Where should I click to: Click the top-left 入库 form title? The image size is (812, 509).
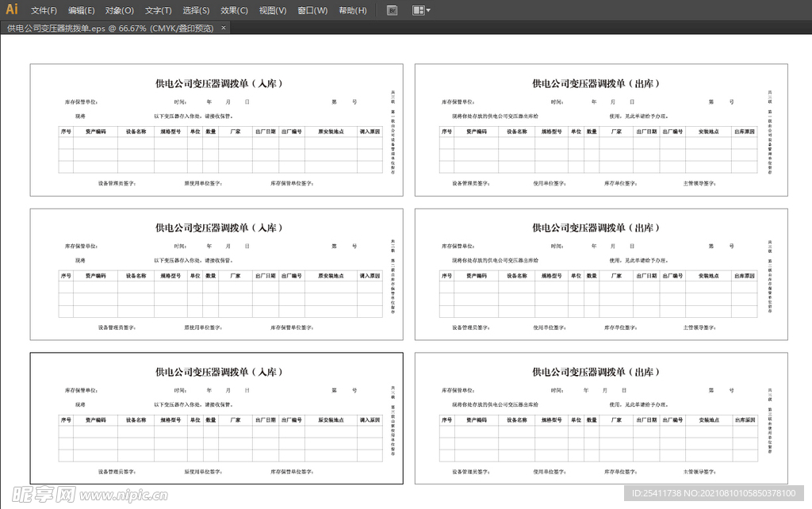click(219, 83)
